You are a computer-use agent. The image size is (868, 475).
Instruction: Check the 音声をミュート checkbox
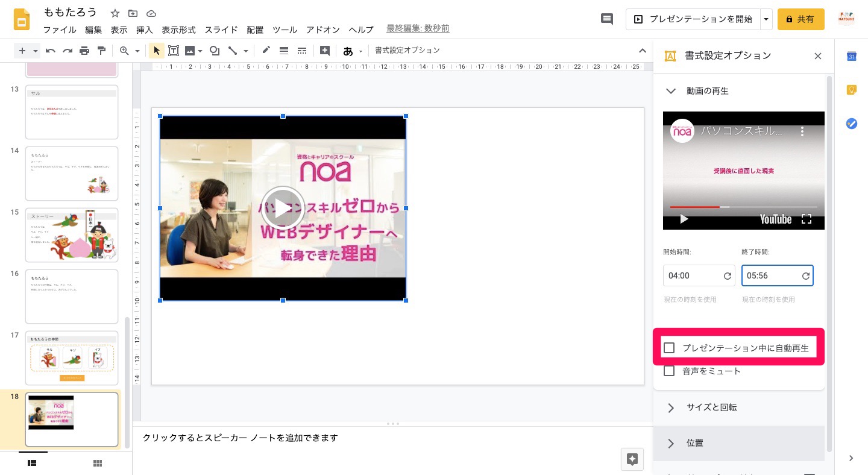(x=669, y=371)
